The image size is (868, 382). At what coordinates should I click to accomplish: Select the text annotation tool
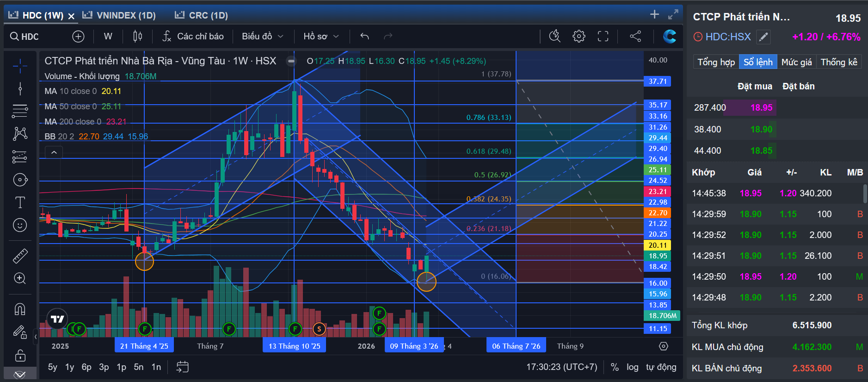click(20, 202)
